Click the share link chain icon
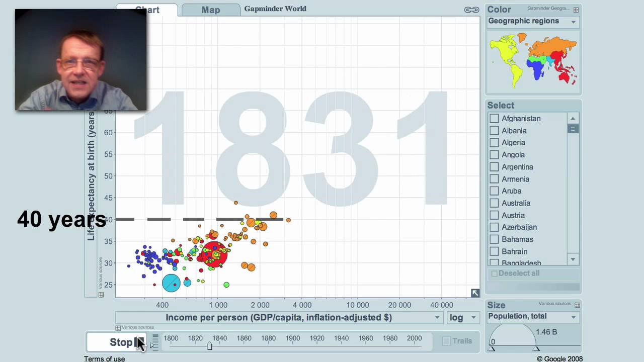Image resolution: width=644 pixels, height=362 pixels. pyautogui.click(x=471, y=10)
